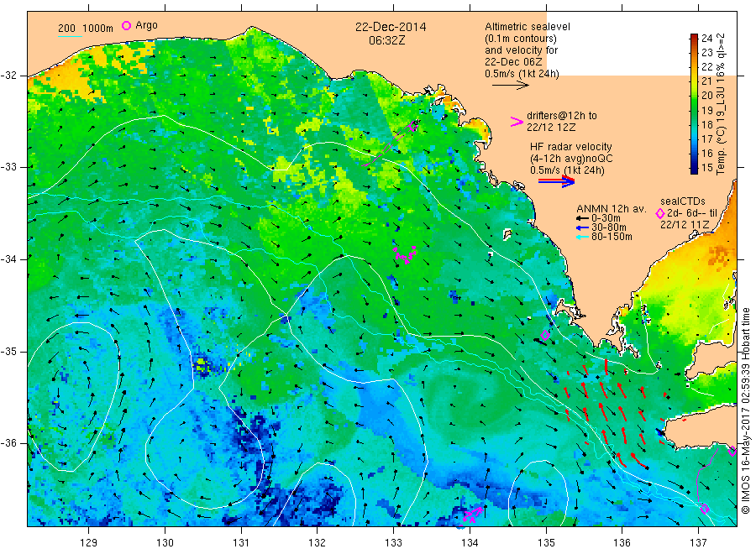
Task: Click the 06:32Z time label
Action: [x=386, y=40]
